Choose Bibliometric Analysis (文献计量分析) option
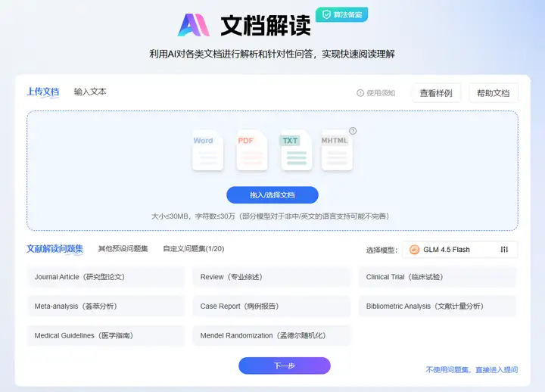545x392 pixels. click(x=438, y=306)
